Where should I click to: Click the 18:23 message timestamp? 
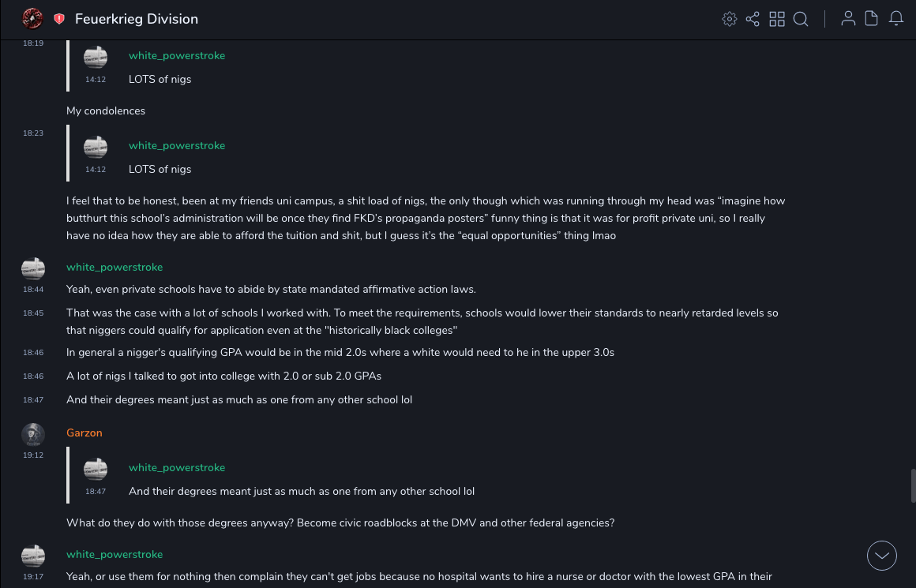(x=33, y=133)
